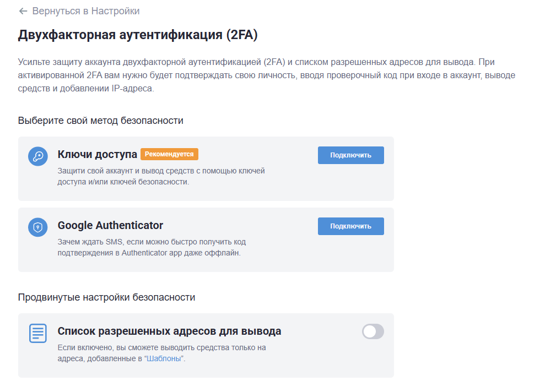Click 'Продвинутые настройки безопасности' subheading
The height and width of the screenshot is (392, 556).
(x=106, y=297)
